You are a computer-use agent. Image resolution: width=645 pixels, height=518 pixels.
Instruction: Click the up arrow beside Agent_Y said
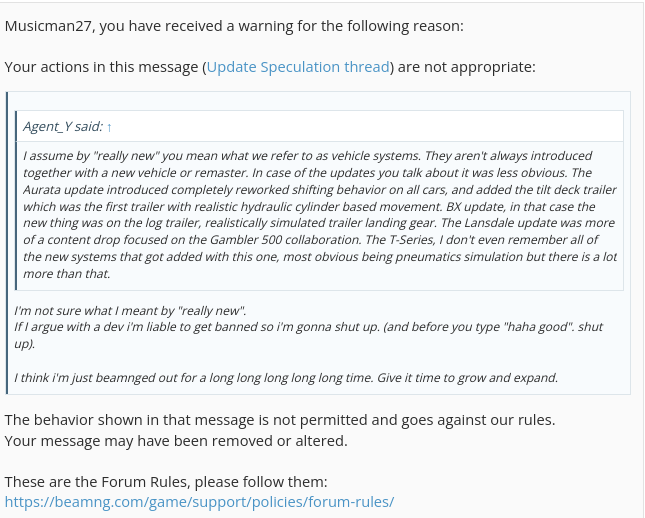pyautogui.click(x=109, y=127)
